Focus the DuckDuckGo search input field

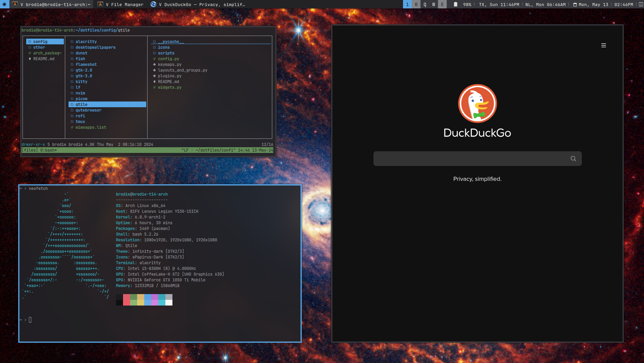pyautogui.click(x=477, y=159)
